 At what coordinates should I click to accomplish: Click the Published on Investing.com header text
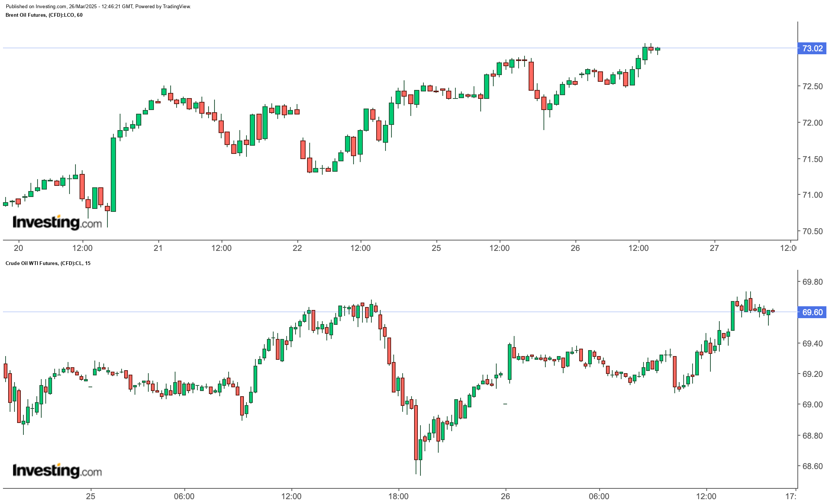(99, 6)
